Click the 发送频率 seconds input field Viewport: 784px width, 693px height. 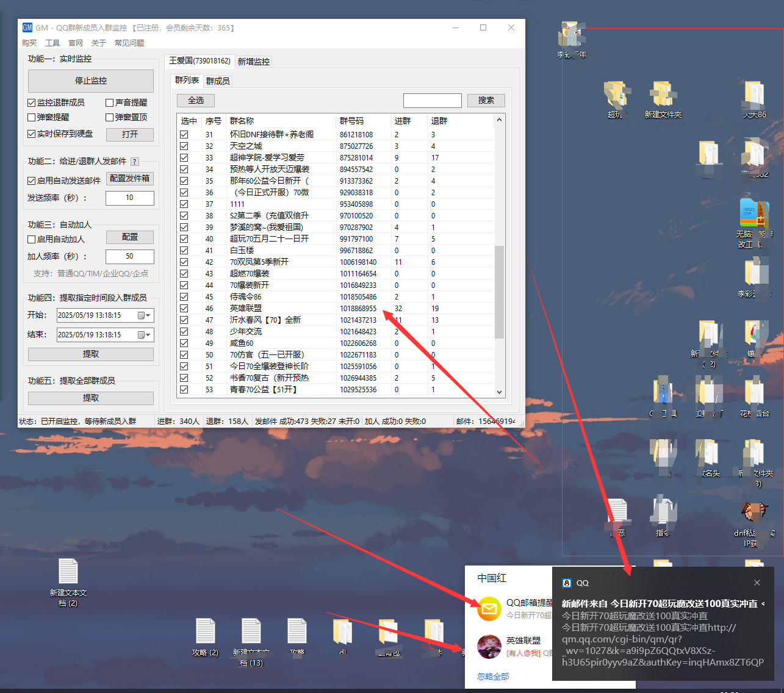click(130, 198)
